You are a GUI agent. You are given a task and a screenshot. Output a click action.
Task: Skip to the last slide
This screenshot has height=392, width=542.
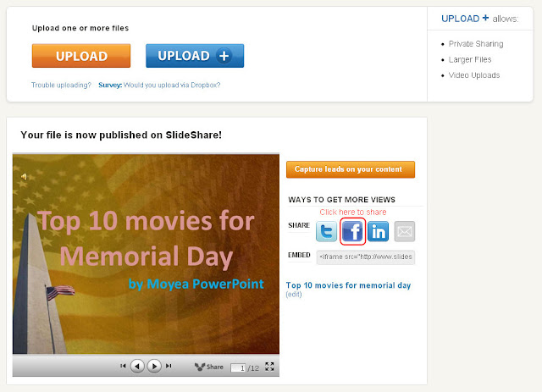point(169,366)
